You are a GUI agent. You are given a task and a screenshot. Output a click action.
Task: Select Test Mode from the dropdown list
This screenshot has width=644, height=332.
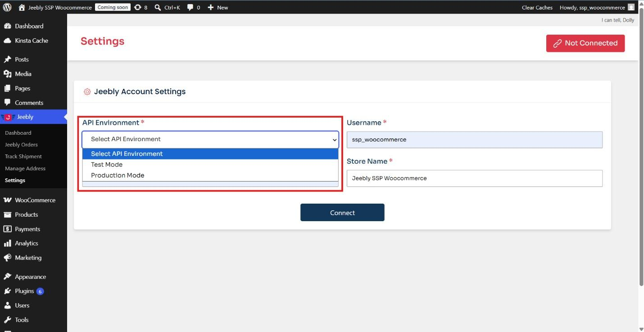pyautogui.click(x=210, y=164)
